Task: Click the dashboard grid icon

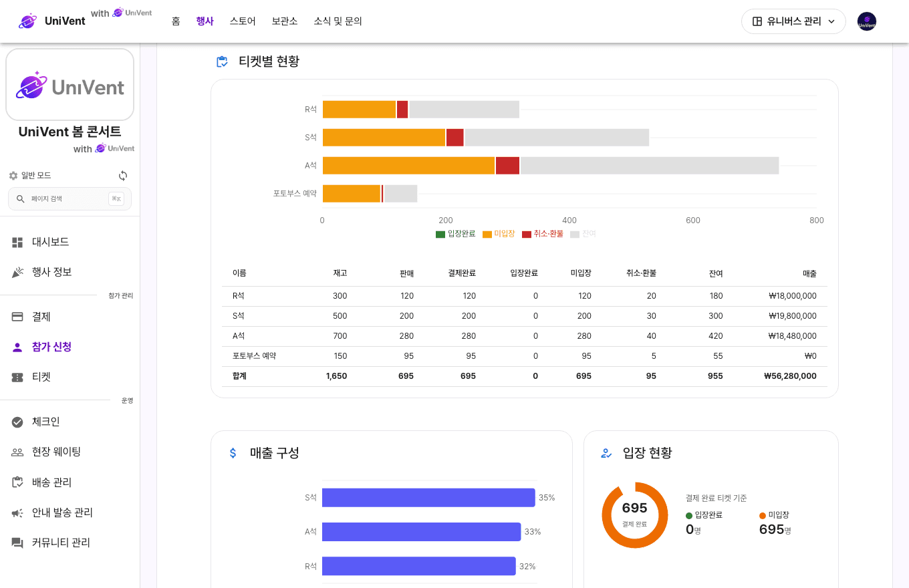Action: (x=17, y=243)
